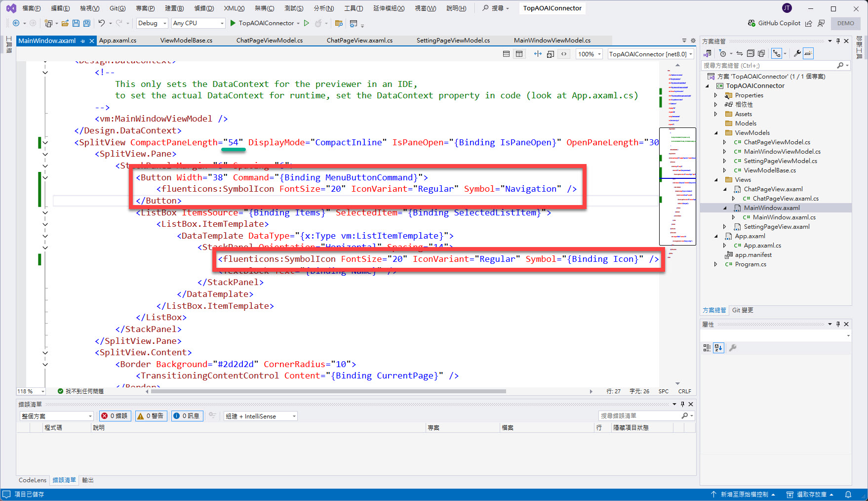The height and width of the screenshot is (501, 868).
Task: Save current file with the single-disk icon
Action: [76, 23]
